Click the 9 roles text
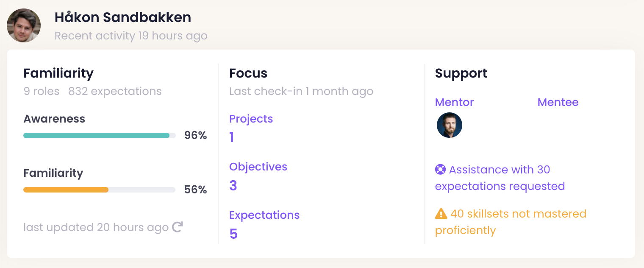644x268 pixels. click(41, 91)
